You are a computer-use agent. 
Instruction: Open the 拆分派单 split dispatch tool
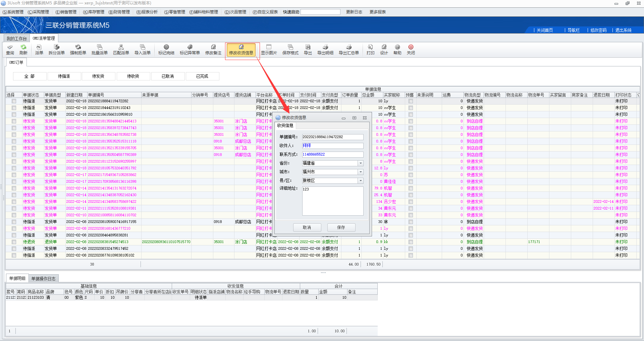[57, 50]
